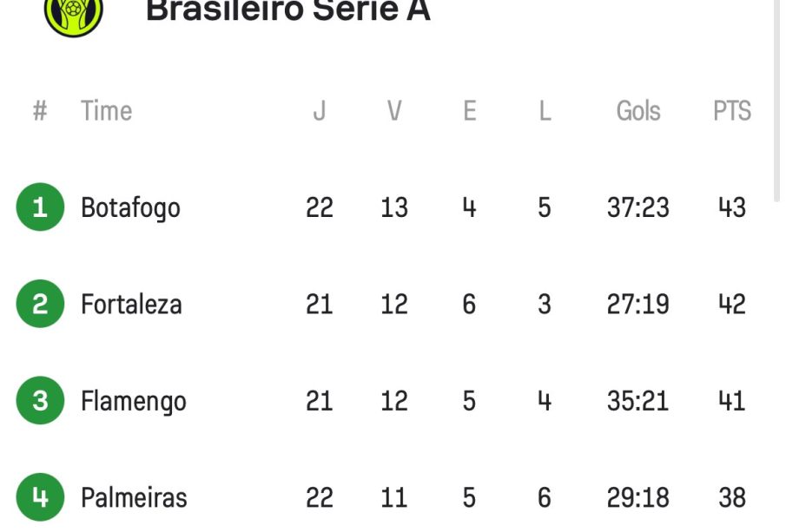Image resolution: width=786 pixels, height=532 pixels.
Task: Click the green rank 3 badge
Action: click(40, 401)
